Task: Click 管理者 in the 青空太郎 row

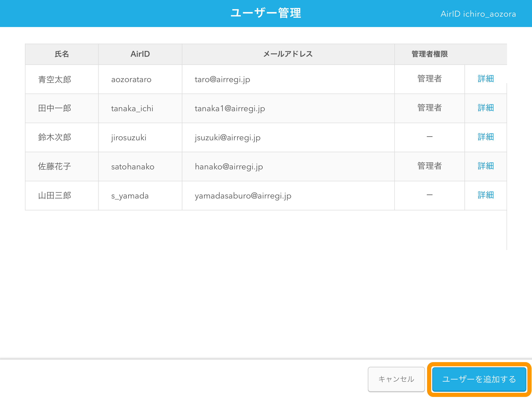Action: (429, 79)
